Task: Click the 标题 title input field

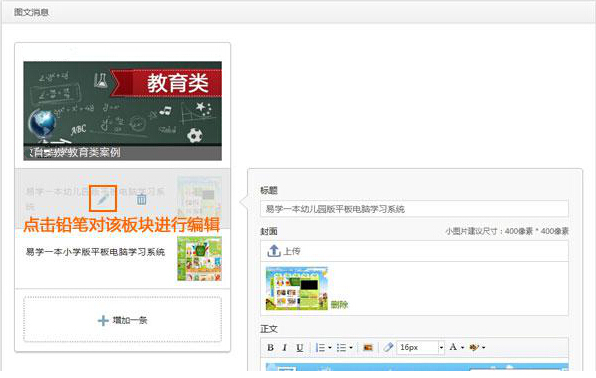Action: (x=414, y=209)
